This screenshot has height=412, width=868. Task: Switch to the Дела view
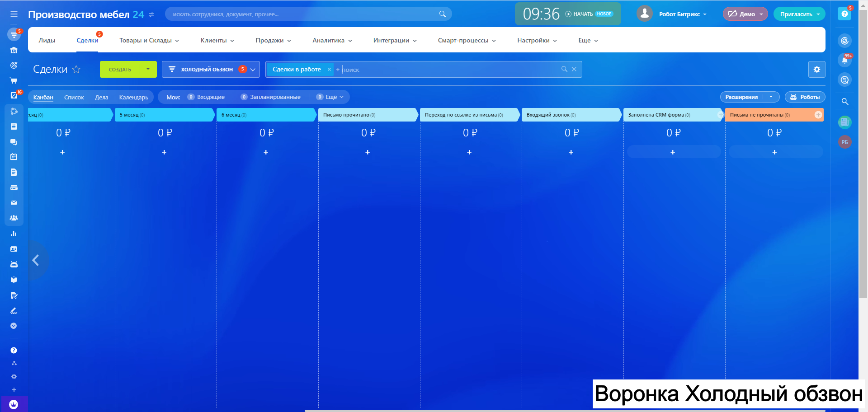pos(102,98)
